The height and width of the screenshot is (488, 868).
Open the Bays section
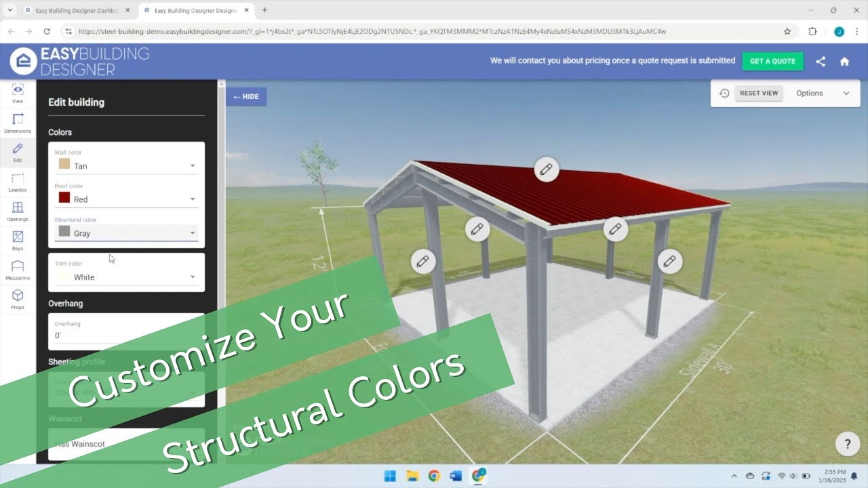pos(18,241)
